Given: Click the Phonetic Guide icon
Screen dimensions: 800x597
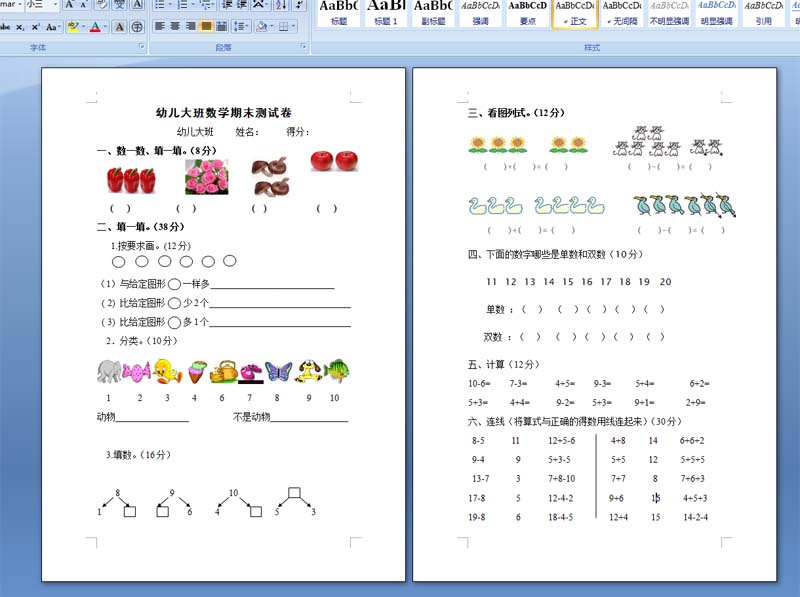Looking at the screenshot, I should point(119,5).
